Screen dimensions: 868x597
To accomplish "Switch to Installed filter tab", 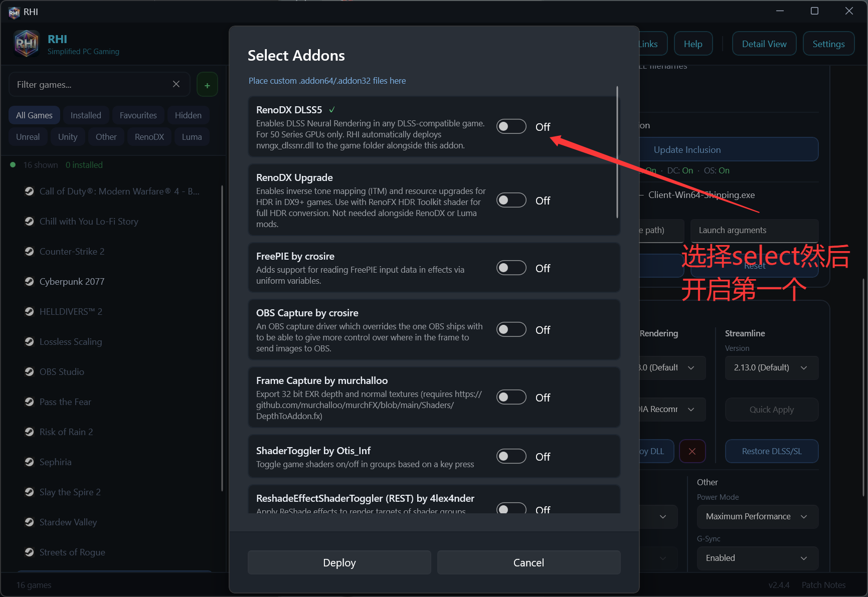I will click(86, 115).
